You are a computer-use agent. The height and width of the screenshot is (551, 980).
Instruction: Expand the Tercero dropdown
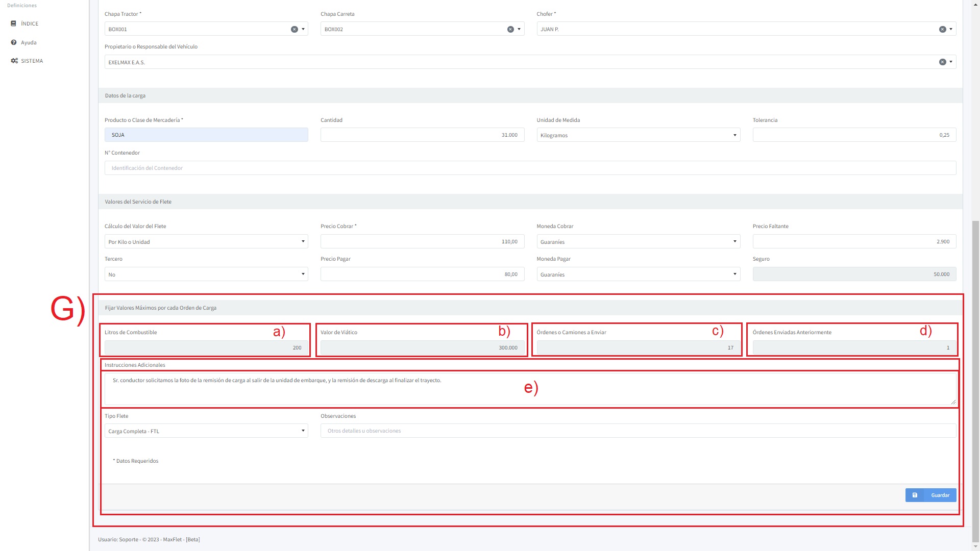pos(206,274)
